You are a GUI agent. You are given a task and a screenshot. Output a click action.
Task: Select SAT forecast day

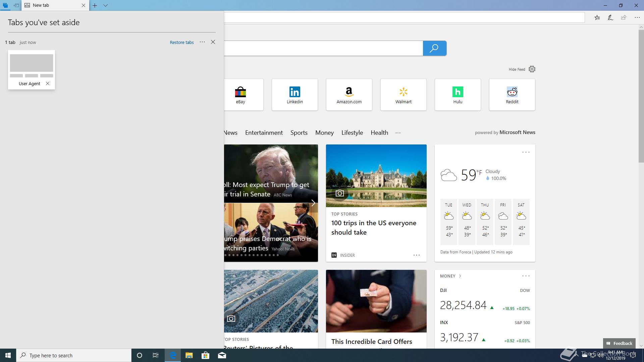(521, 222)
